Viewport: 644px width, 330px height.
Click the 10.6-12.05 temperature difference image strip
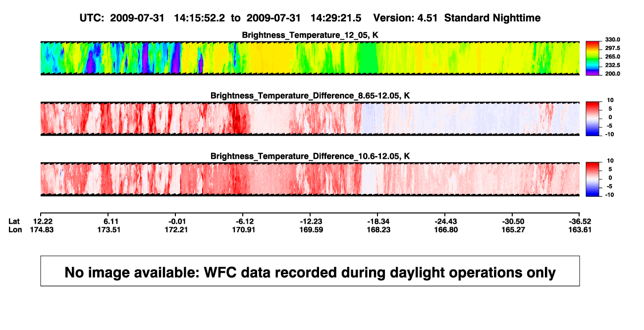click(x=310, y=179)
